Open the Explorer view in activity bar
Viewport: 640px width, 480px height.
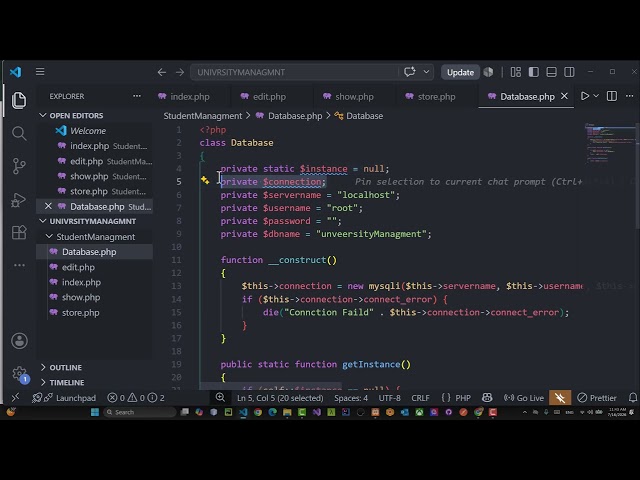point(19,100)
